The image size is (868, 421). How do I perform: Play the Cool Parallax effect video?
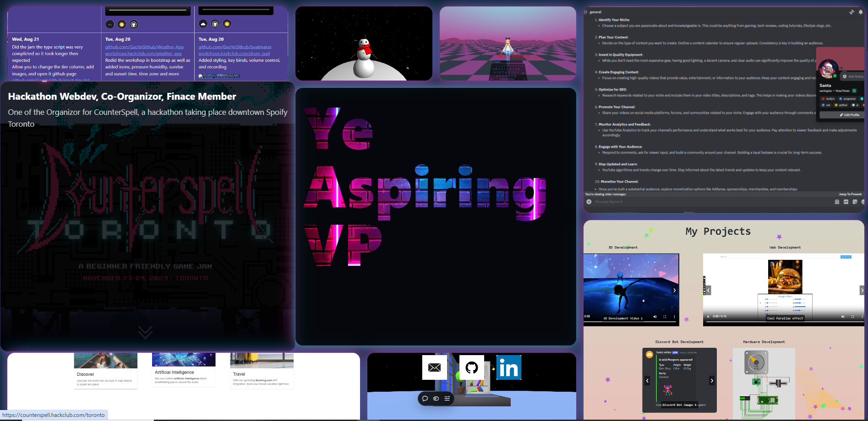pyautogui.click(x=709, y=317)
